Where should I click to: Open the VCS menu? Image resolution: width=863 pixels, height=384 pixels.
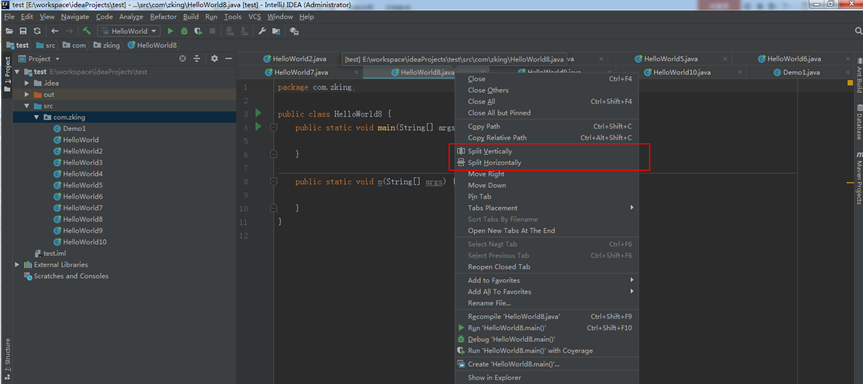(254, 17)
